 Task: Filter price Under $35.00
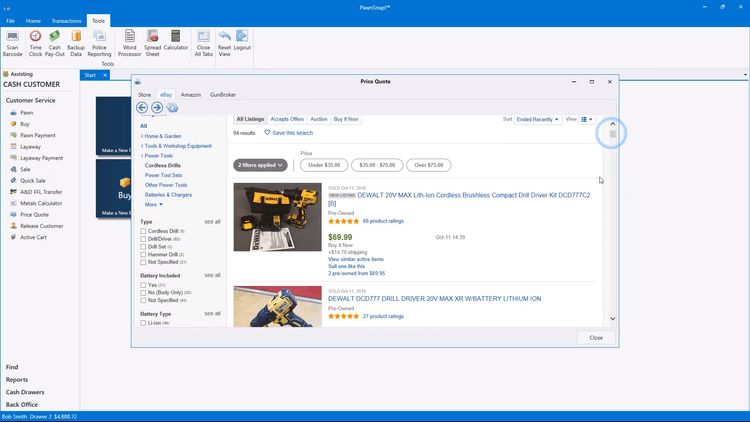tap(324, 165)
